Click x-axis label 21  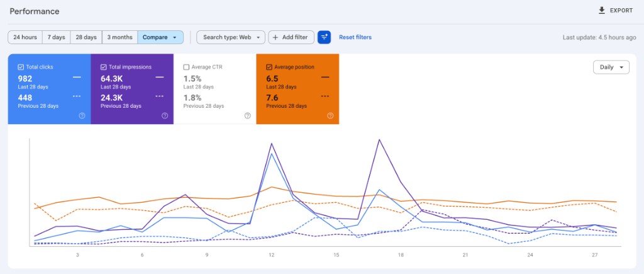pyautogui.click(x=465, y=255)
